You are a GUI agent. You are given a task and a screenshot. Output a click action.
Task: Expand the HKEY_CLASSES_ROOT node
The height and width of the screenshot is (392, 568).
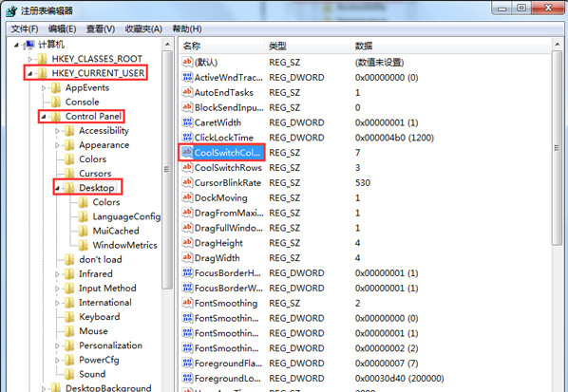[x=30, y=59]
